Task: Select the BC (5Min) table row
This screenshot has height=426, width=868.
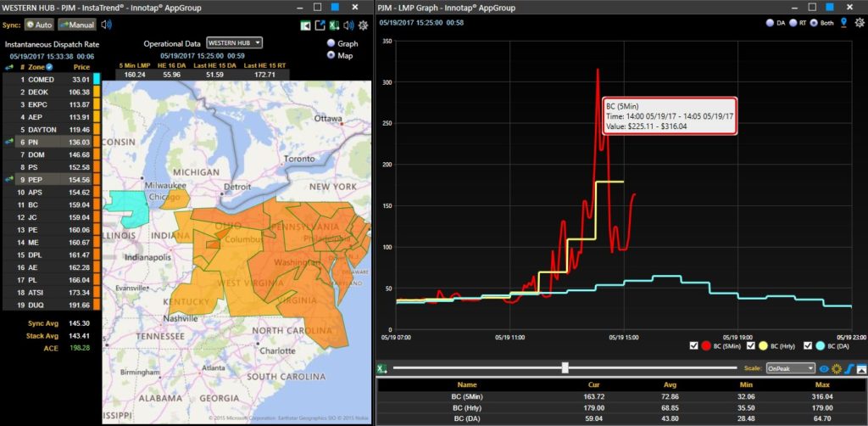Action: coord(621,396)
